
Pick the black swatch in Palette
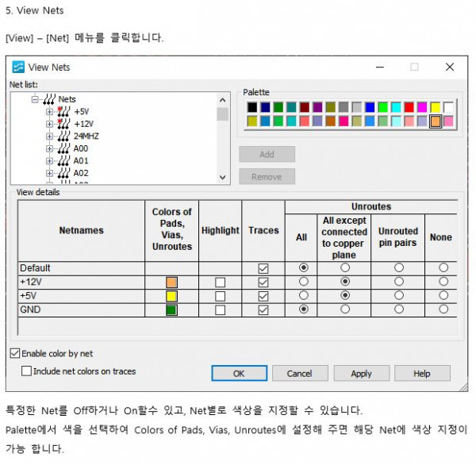tap(252, 107)
